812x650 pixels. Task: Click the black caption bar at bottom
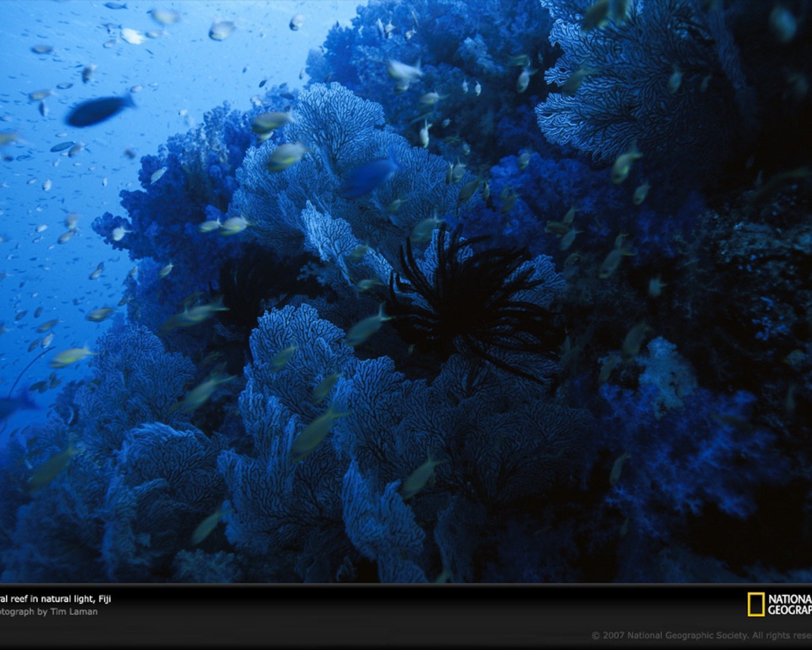(x=406, y=616)
